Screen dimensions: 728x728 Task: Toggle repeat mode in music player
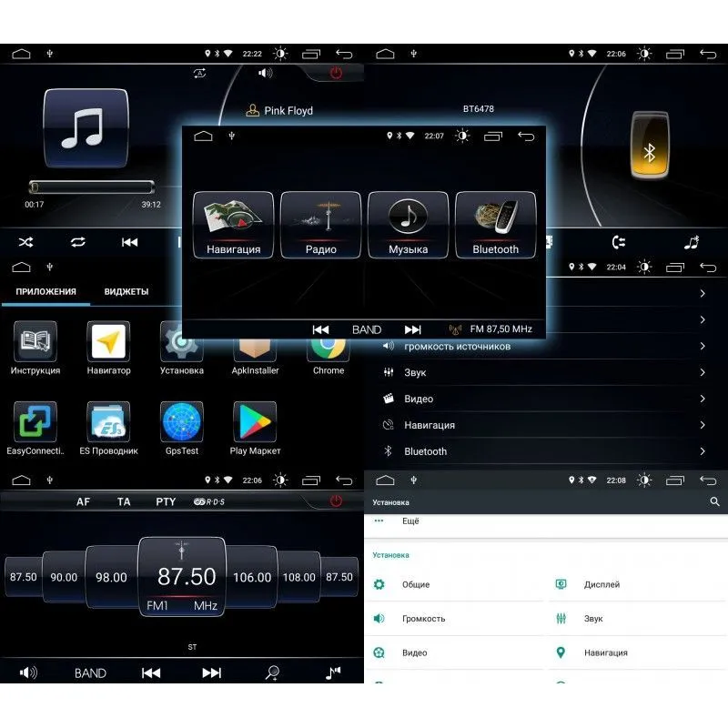click(78, 242)
